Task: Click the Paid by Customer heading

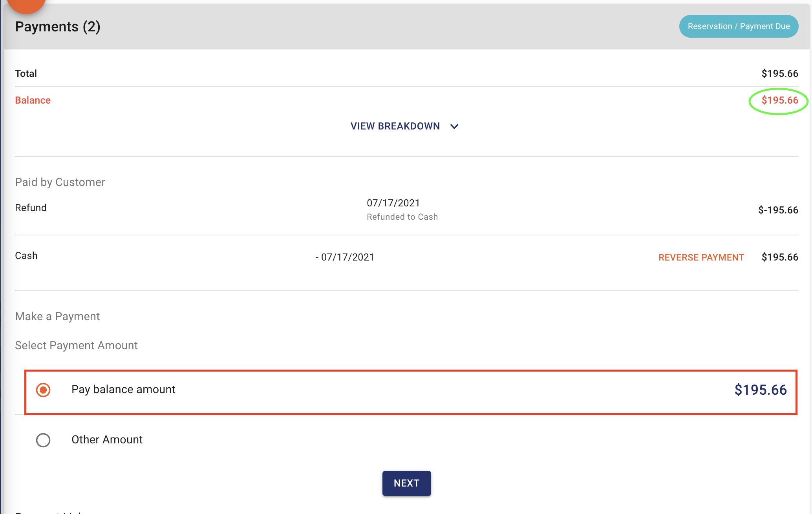Action: [60, 182]
